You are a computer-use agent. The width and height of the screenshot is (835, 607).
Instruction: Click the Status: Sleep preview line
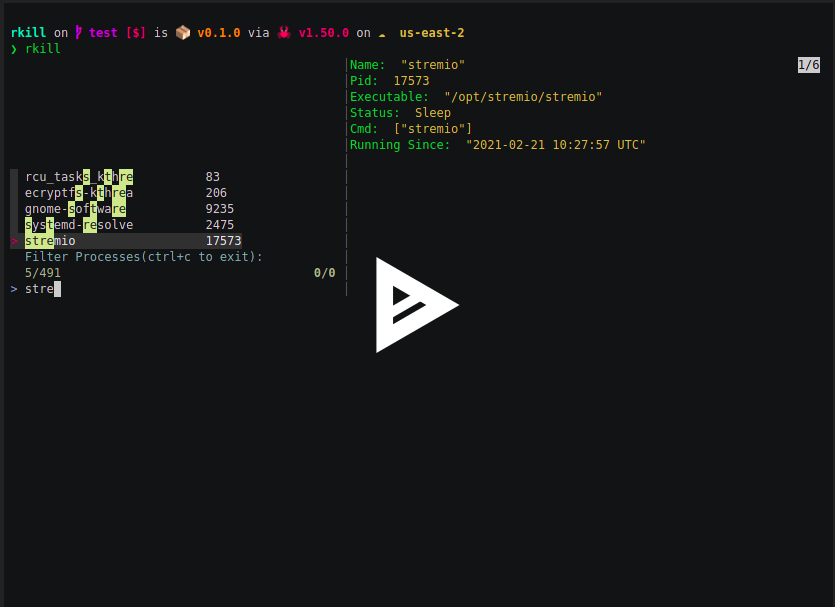pyautogui.click(x=400, y=113)
